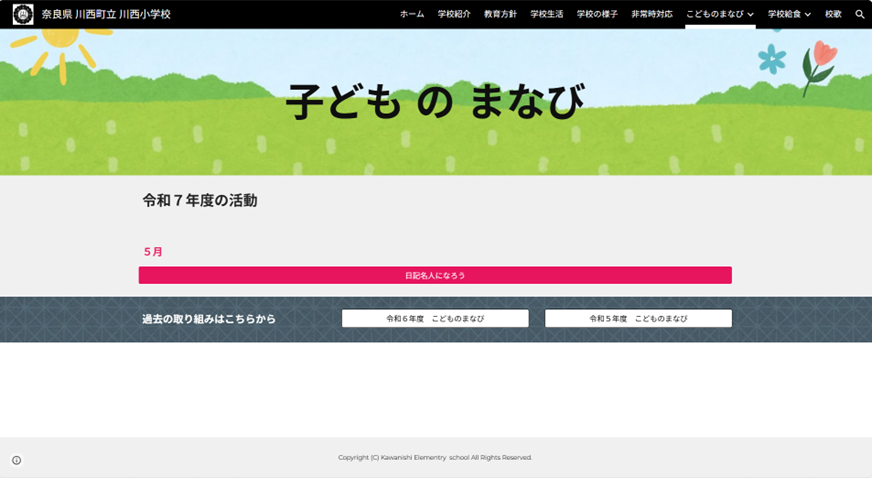Click the 奈良県 川西町立 川西小学校 site title
This screenshot has height=478, width=872.
(106, 15)
